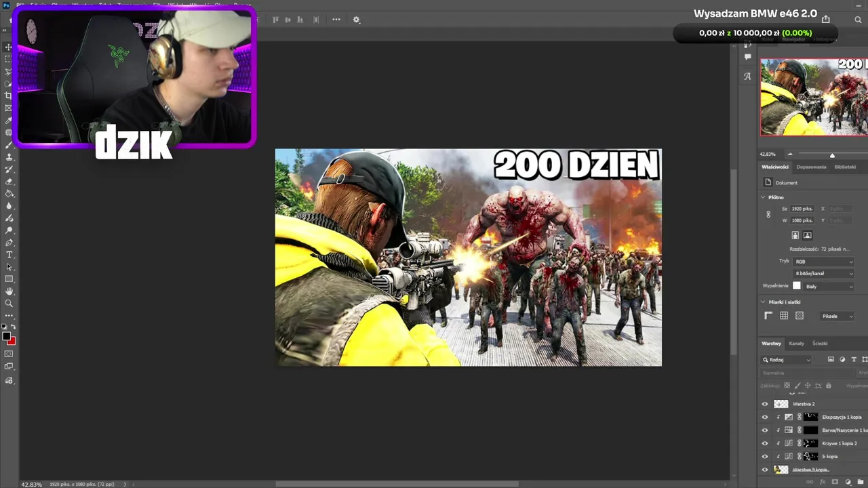The width and height of the screenshot is (868, 488).
Task: Select the Hand tool
Action: click(9, 291)
